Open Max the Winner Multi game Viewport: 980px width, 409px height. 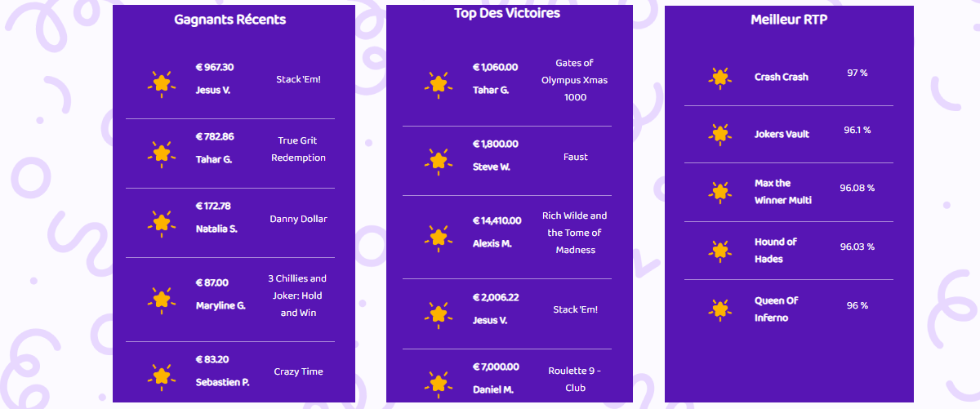[782, 192]
